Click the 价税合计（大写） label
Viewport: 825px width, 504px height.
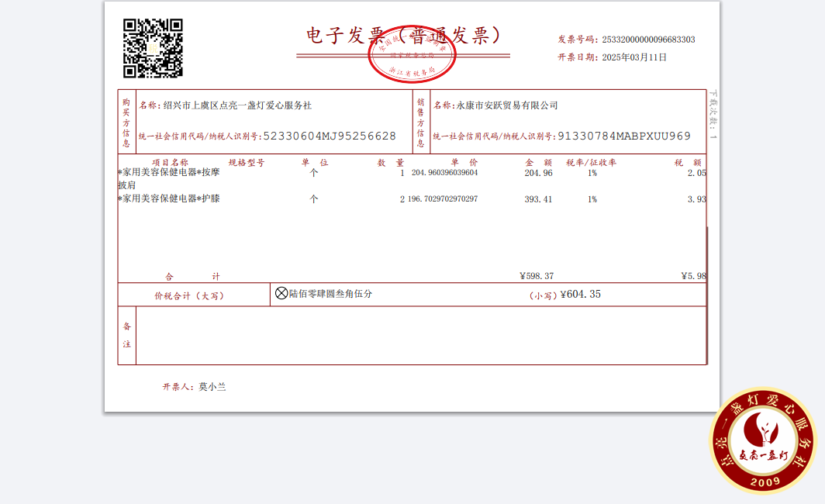189,296
